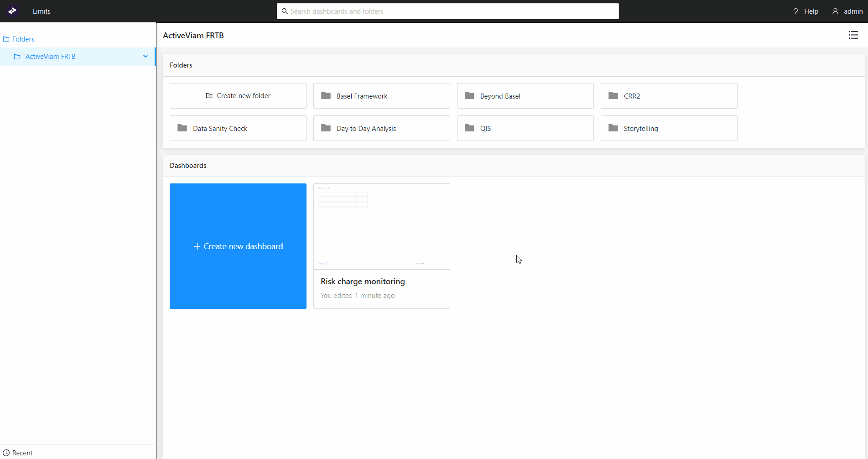Viewport: 868px width, 459px height.
Task: Click the admin user avatar icon
Action: [x=835, y=11]
